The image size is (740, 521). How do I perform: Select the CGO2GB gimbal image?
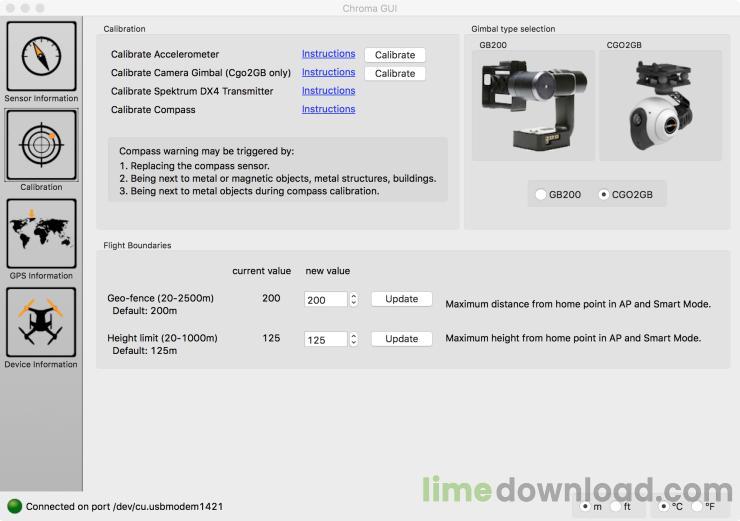click(660, 106)
